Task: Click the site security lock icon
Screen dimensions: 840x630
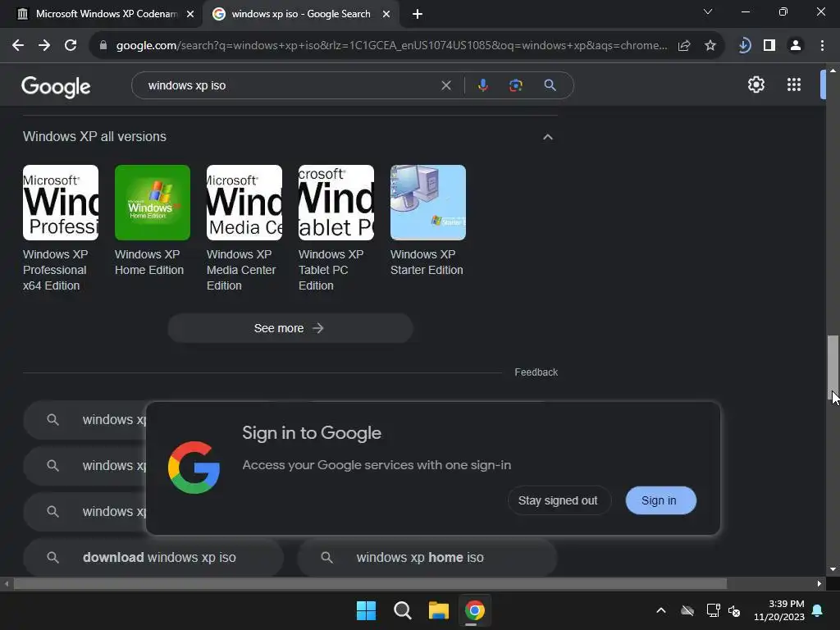Action: pyautogui.click(x=103, y=46)
